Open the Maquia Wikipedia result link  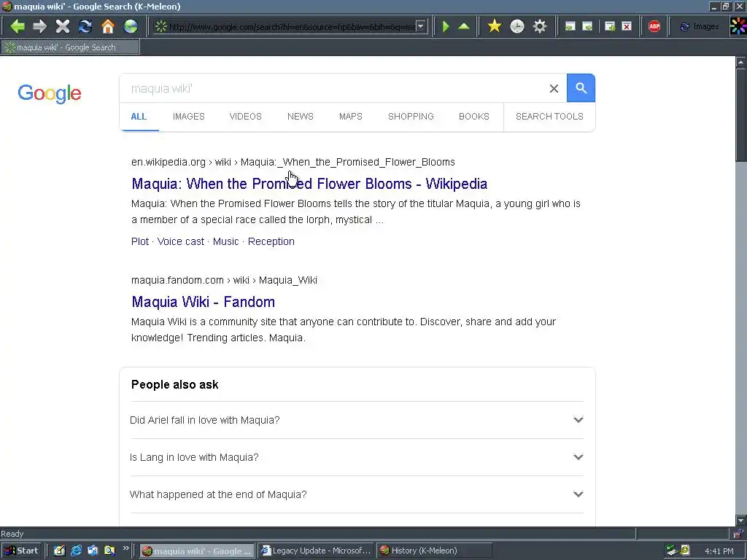(x=309, y=184)
